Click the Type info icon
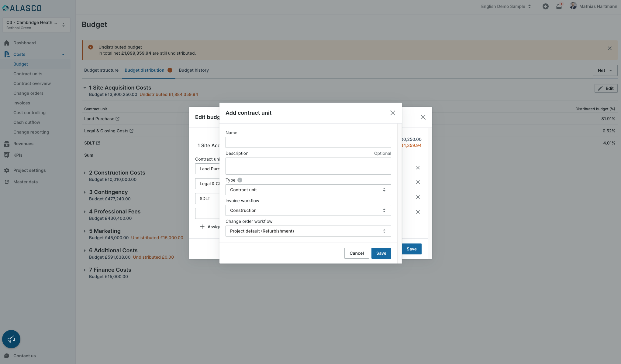 240,180
